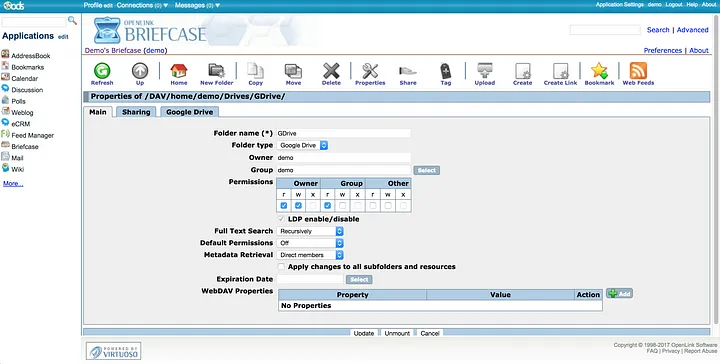Open the New Folder toolbar icon
The image size is (720, 364).
(x=216, y=71)
